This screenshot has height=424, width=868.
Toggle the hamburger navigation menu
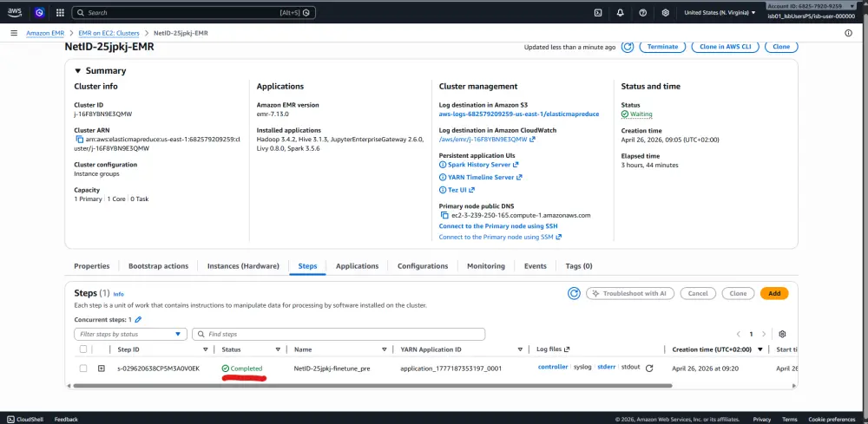point(14,33)
